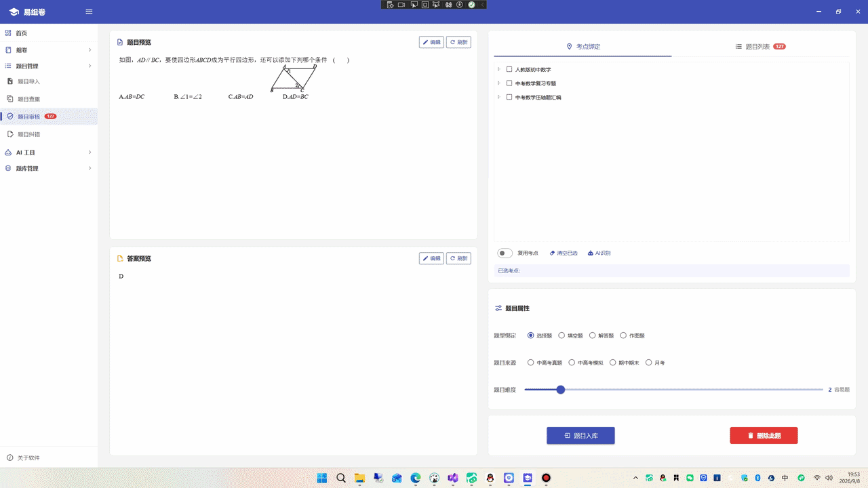Click the red 删除此题 button
The image size is (868, 488).
click(764, 436)
